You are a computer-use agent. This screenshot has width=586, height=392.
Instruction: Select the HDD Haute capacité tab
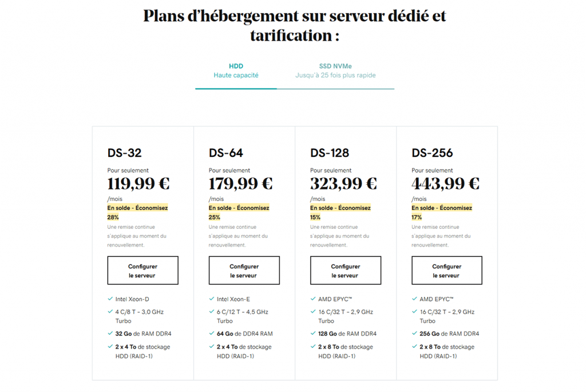tap(236, 70)
